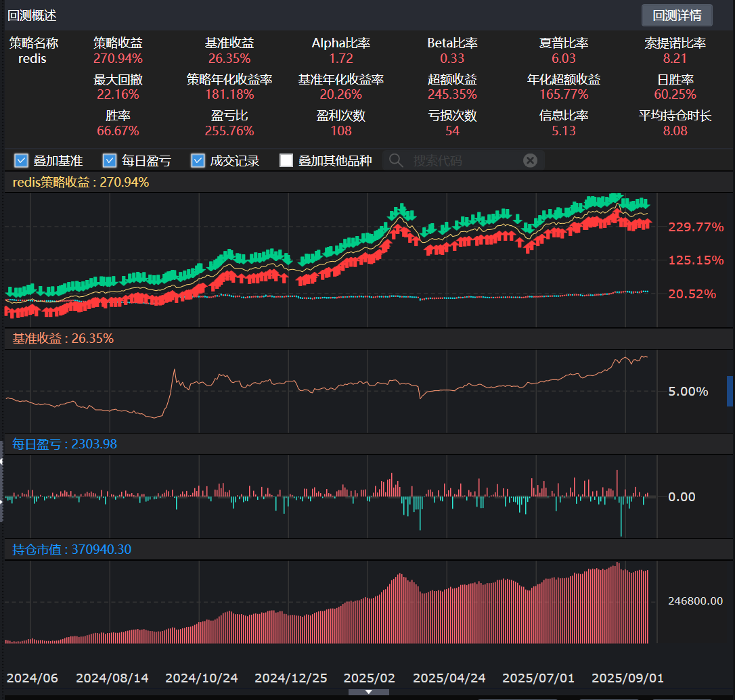735x700 pixels.
Task: Open 回测详情 details
Action: tap(677, 16)
